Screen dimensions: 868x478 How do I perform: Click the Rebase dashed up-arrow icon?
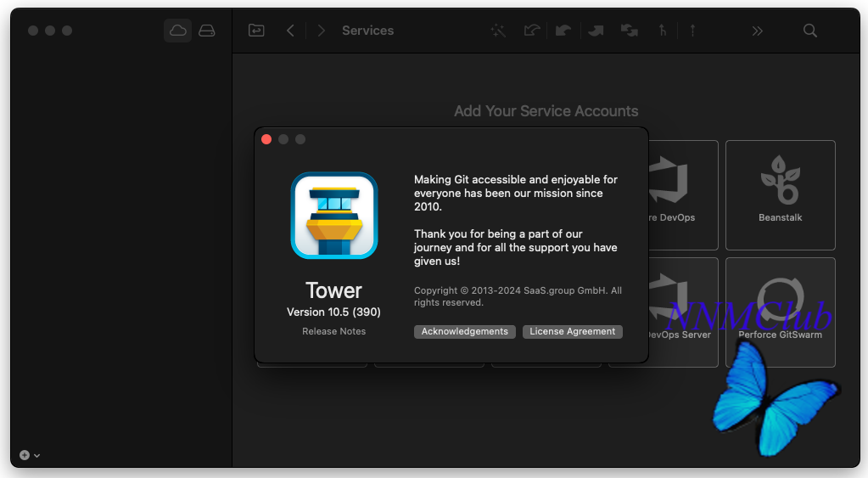pyautogui.click(x=692, y=31)
